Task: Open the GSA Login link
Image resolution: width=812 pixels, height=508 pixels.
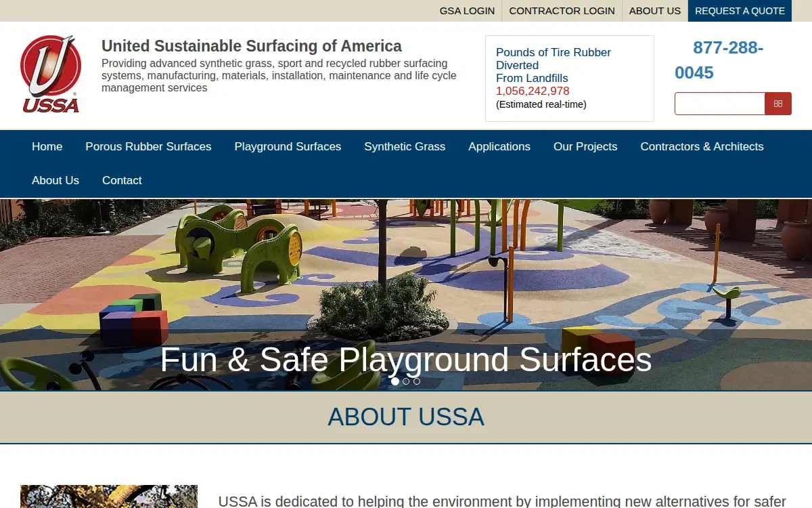Action: tap(467, 11)
